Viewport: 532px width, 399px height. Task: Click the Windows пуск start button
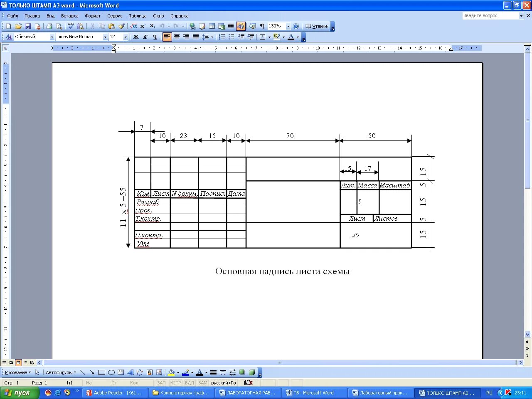click(19, 393)
